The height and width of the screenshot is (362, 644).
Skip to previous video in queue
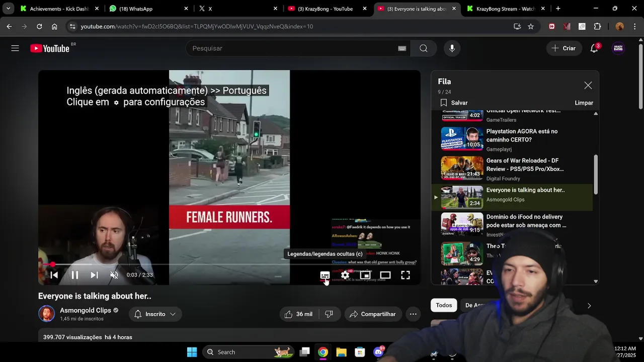coord(54,275)
